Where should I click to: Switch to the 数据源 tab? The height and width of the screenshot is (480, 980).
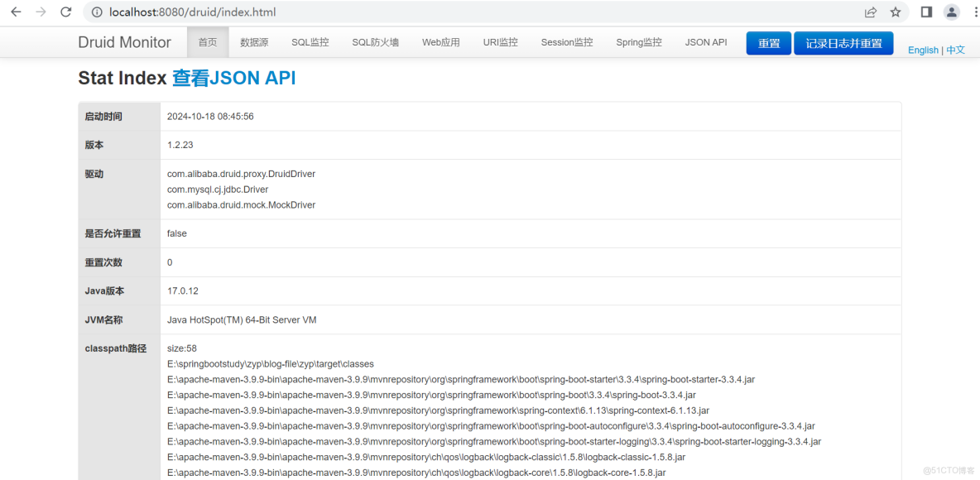pos(254,42)
